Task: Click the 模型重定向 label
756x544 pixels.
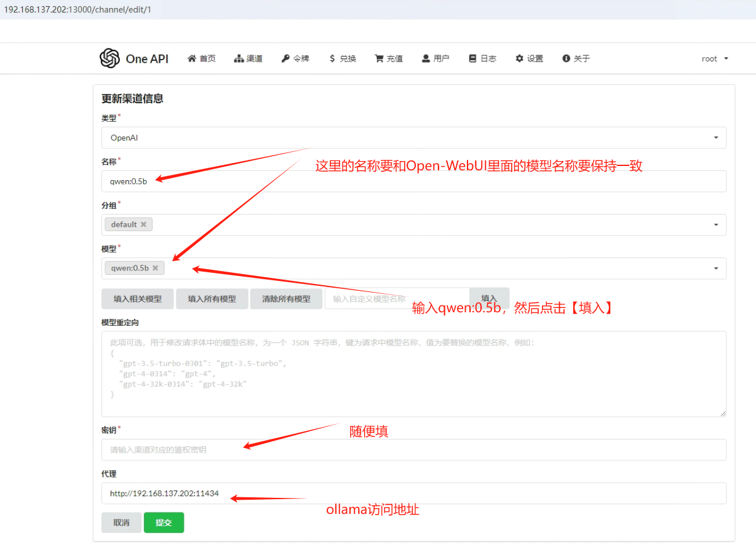Action: coord(120,322)
